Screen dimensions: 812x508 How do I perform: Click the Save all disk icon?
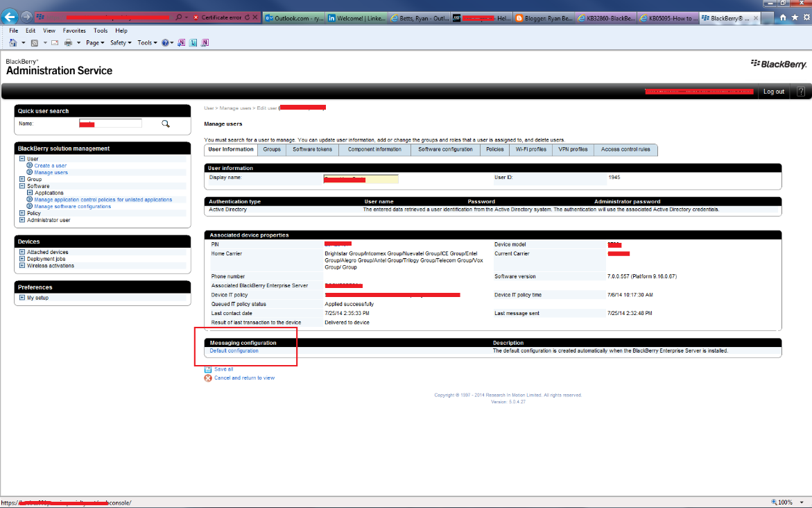(208, 369)
